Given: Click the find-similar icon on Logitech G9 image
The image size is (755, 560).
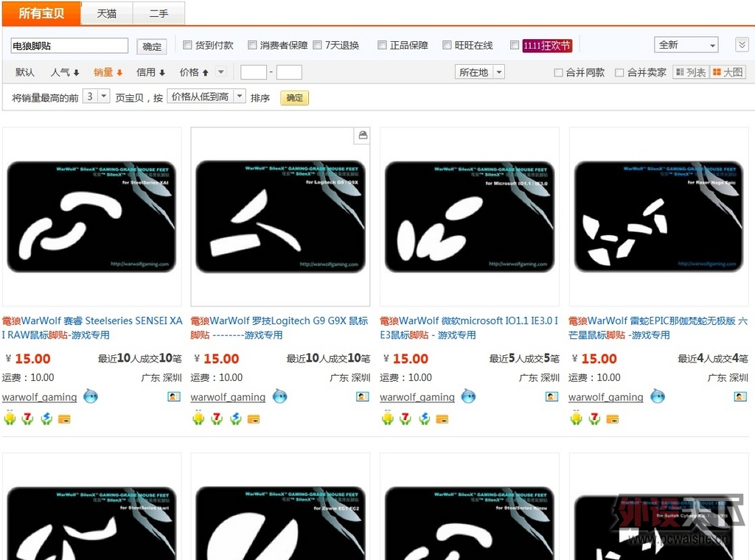Looking at the screenshot, I should (x=363, y=135).
